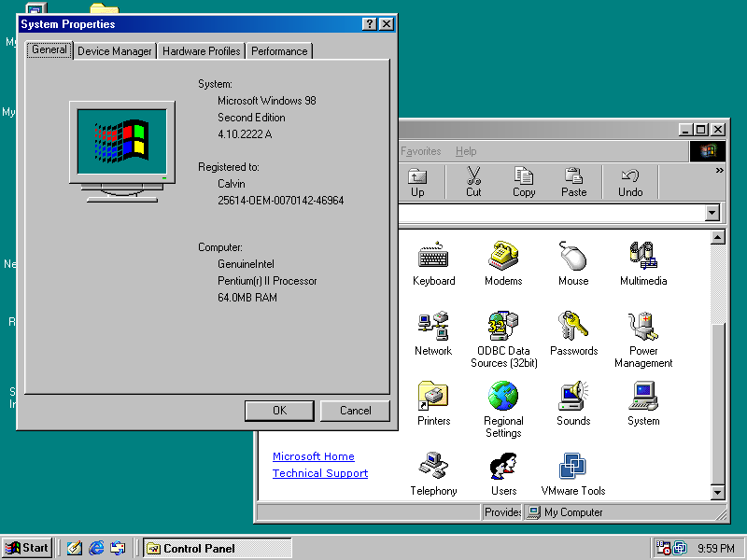Screen dimensions: 747x560
Task: Open Regional Settings
Action: point(503,401)
